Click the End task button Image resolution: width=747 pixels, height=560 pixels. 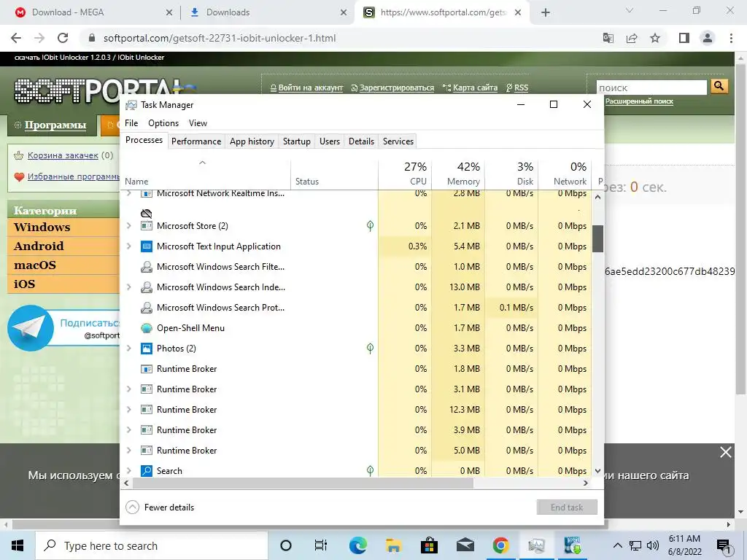coord(567,507)
